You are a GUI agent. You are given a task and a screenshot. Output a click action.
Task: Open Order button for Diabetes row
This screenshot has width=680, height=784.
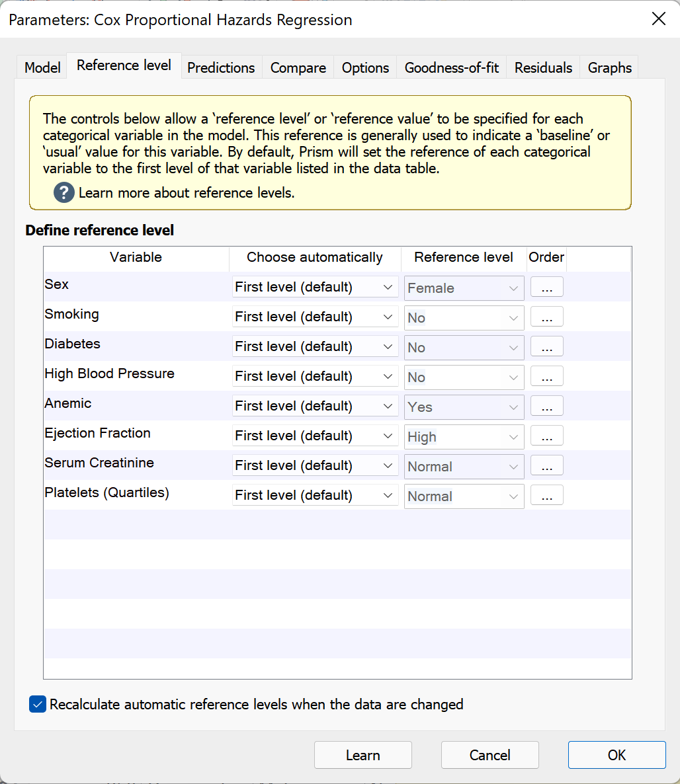(x=546, y=347)
